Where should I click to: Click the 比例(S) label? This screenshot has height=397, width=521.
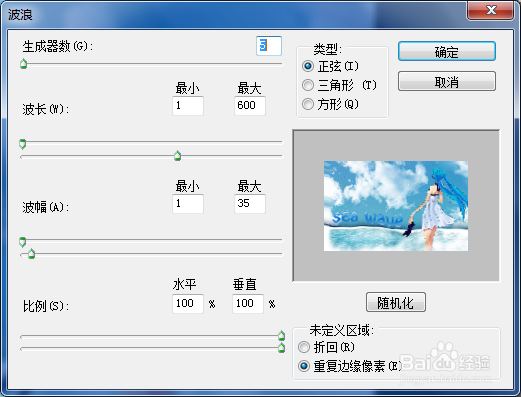[46, 306]
